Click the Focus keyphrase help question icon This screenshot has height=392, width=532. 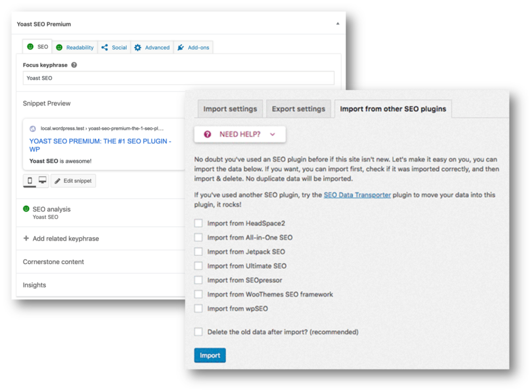74,65
